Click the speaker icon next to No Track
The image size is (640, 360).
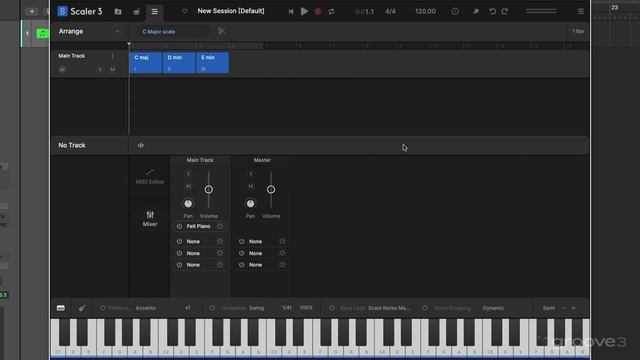tap(140, 145)
